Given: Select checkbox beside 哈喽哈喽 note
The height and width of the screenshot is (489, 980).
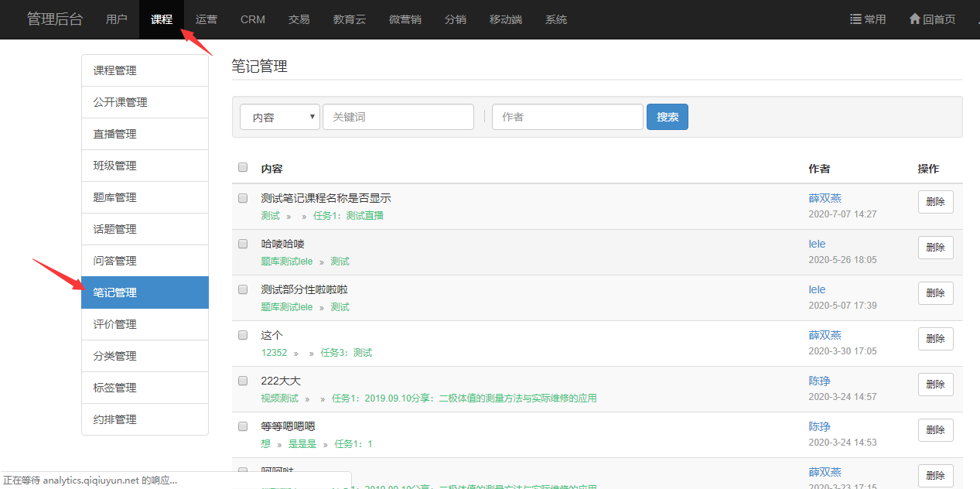Looking at the screenshot, I should pos(243,244).
